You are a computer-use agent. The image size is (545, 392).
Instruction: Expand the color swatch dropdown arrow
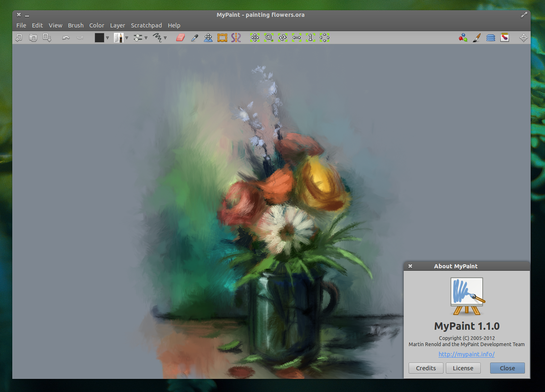point(107,38)
